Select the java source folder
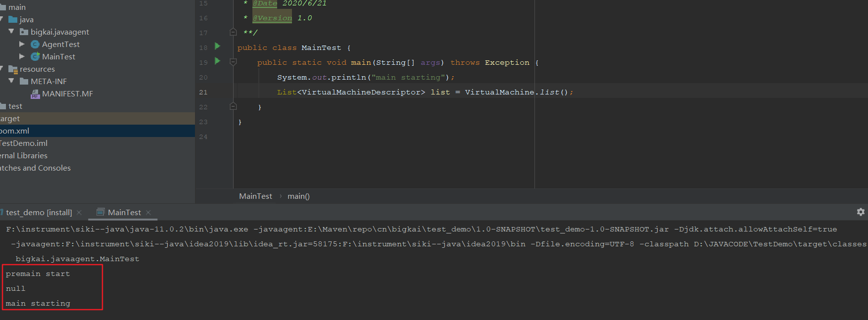The width and height of the screenshot is (868, 320). pos(26,20)
